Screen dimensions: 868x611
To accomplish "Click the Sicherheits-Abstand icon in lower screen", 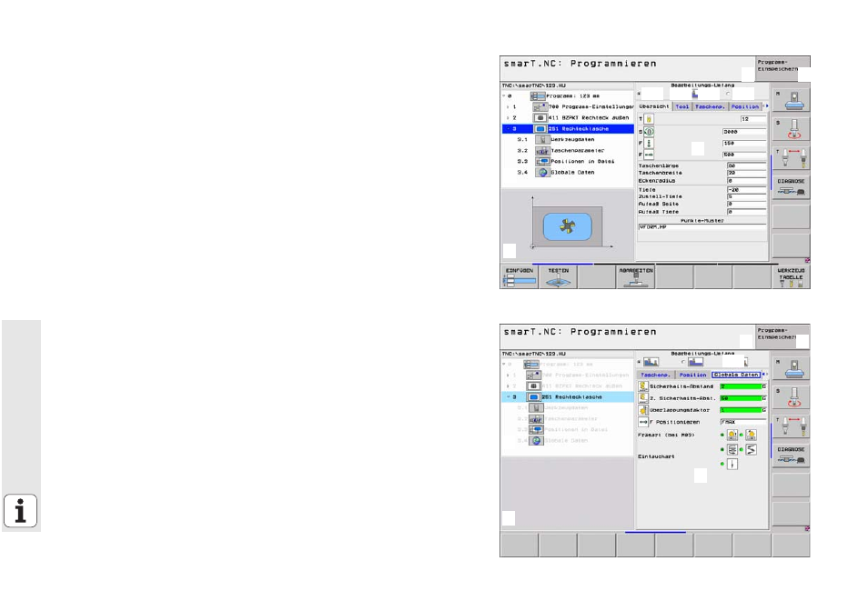I will 643,386.
